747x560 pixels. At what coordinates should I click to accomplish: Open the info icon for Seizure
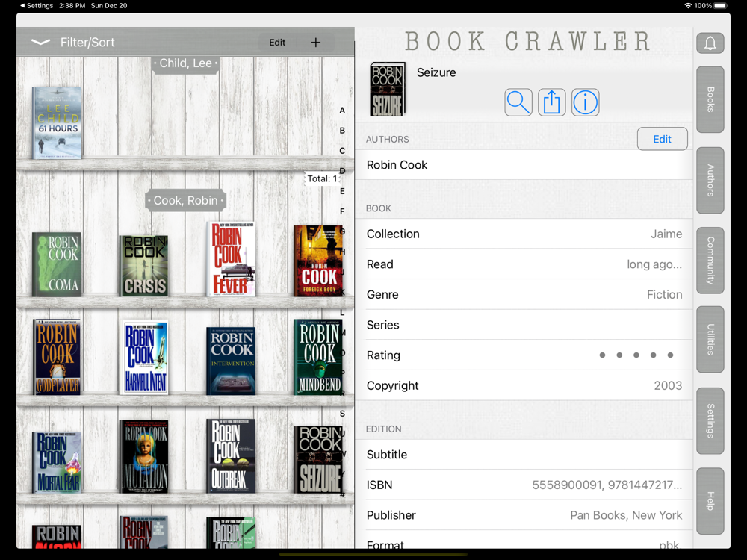click(x=585, y=102)
